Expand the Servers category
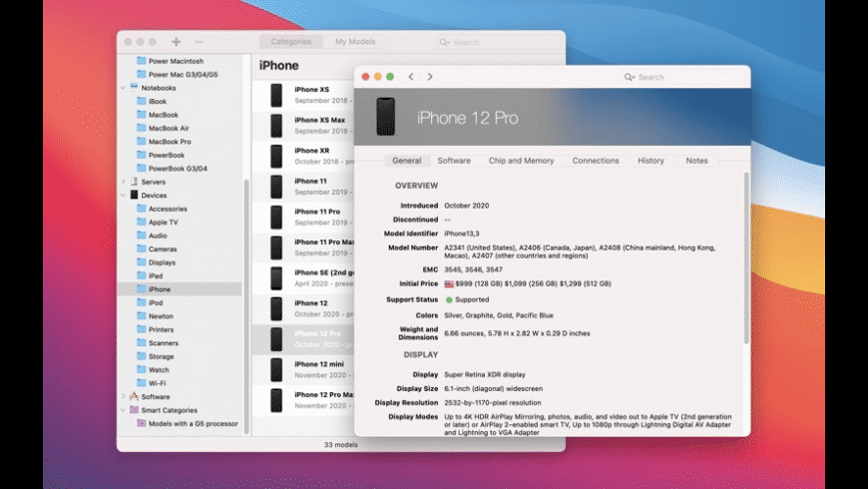868x489 pixels. [x=123, y=182]
